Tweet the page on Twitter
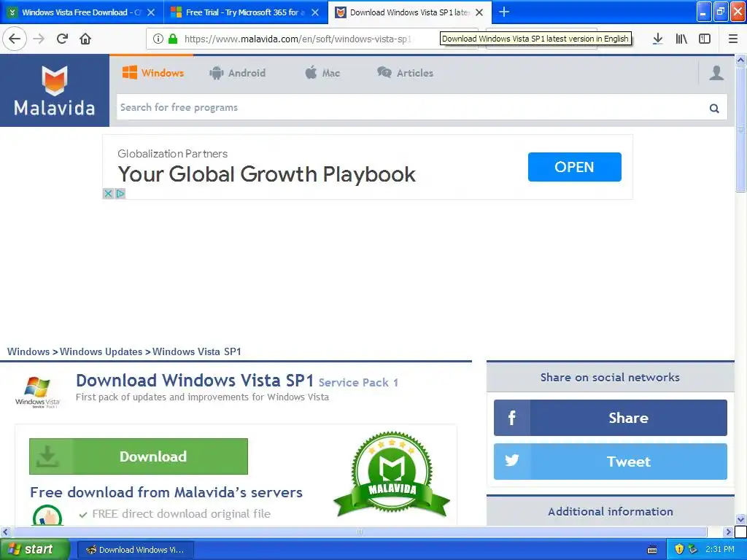 pyautogui.click(x=611, y=462)
